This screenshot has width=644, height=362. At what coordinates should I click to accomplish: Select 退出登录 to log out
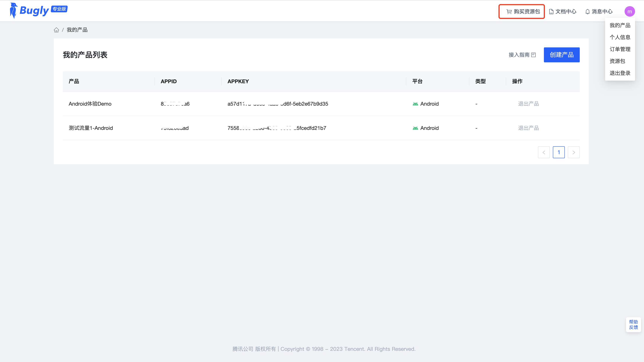[620, 73]
